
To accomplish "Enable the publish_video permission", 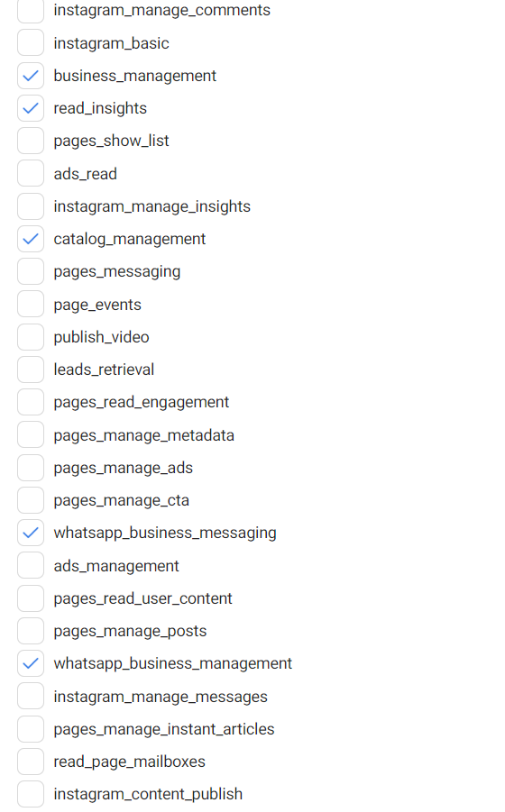I will point(31,337).
